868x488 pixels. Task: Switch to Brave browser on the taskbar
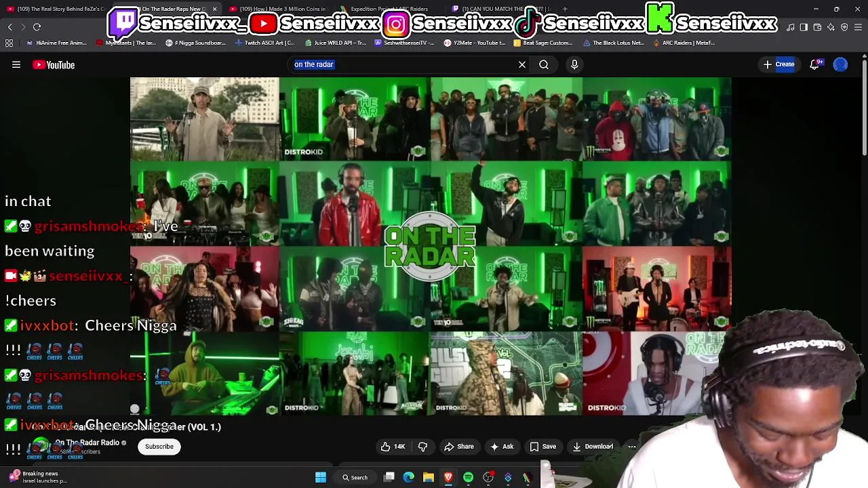(x=448, y=478)
